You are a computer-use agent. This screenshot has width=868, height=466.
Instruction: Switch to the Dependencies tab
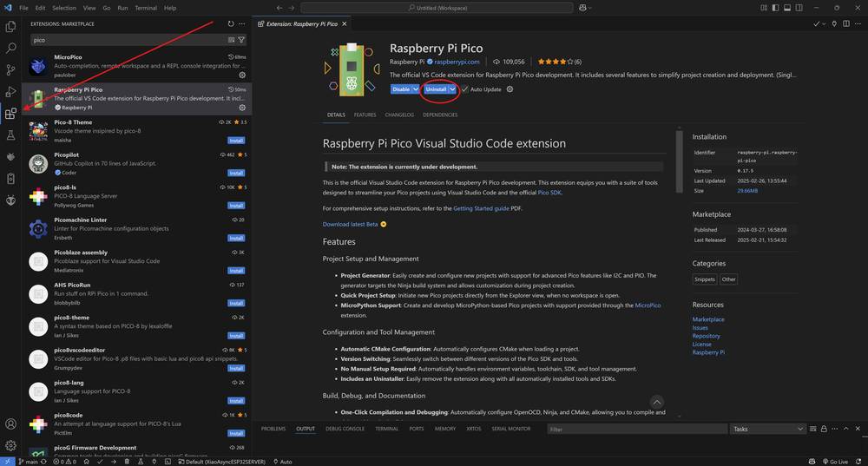440,115
